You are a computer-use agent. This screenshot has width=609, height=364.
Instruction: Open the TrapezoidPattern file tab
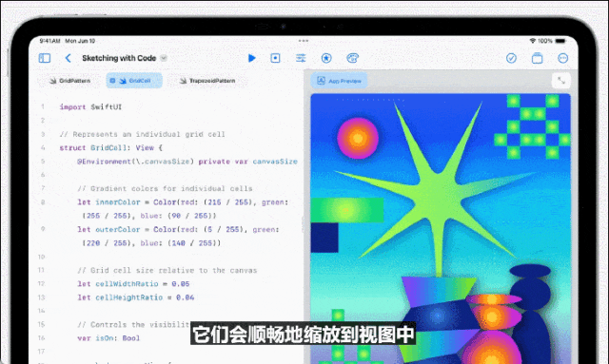(207, 81)
